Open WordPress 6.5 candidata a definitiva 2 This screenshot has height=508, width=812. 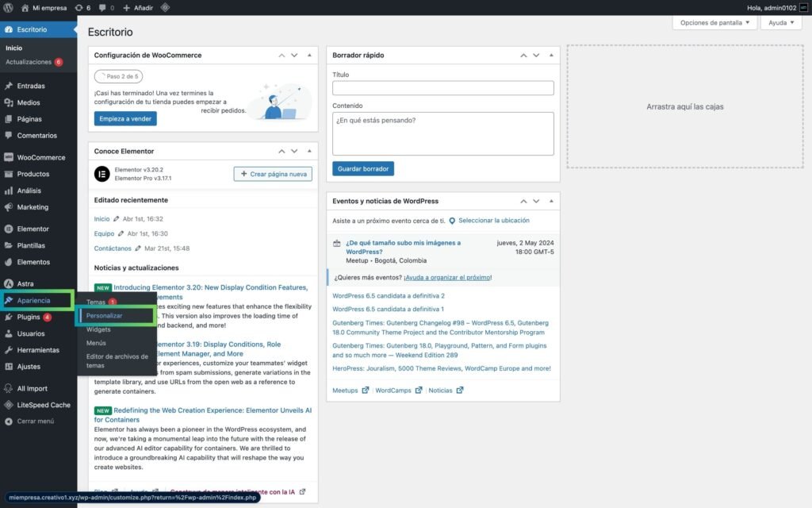389,296
